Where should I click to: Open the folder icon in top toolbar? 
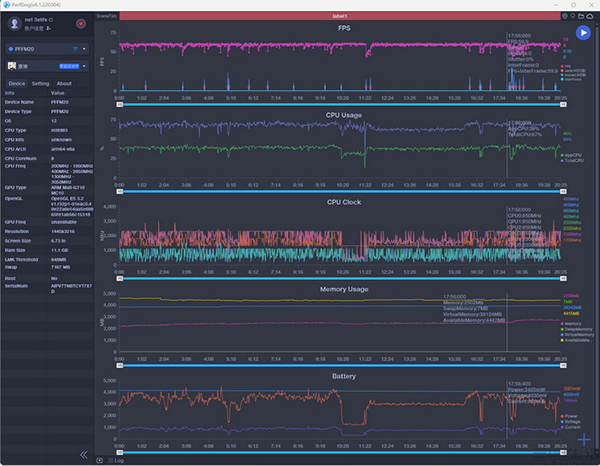[581, 16]
